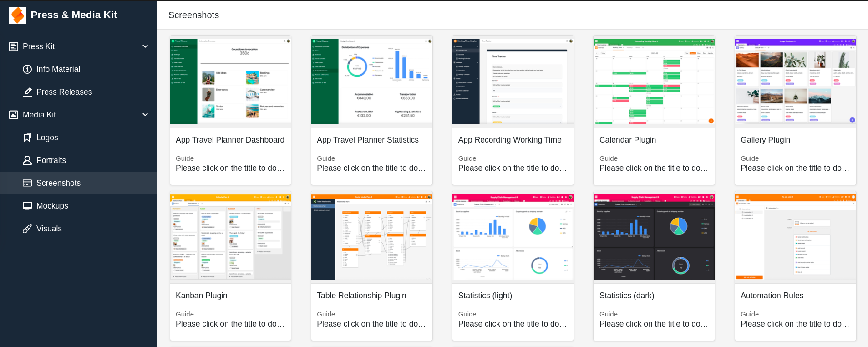This screenshot has width=868, height=347.
Task: Open the Table Relationship Plugin thumbnail
Action: pyautogui.click(x=371, y=237)
